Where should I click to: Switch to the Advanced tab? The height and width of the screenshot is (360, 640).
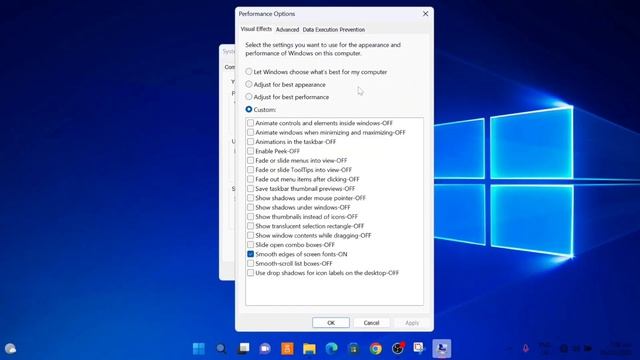[x=287, y=29]
